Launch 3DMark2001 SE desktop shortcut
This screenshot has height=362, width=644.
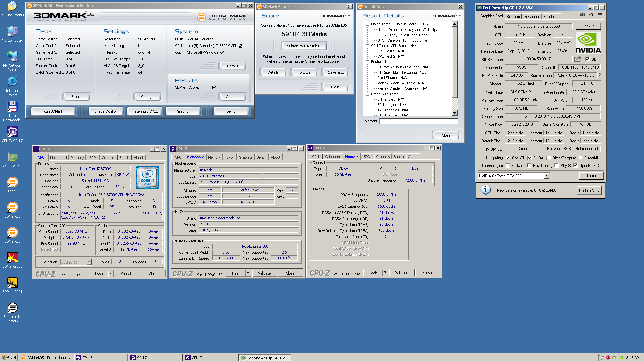12,288
